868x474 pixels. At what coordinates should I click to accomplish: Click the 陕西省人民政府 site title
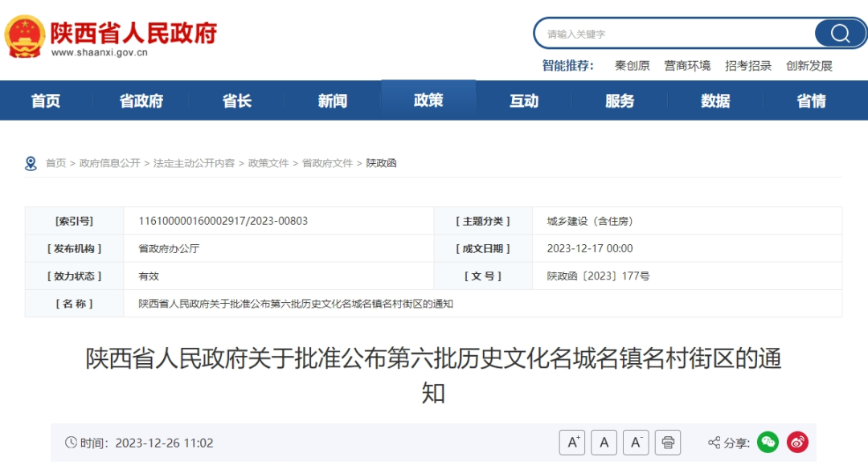click(133, 33)
